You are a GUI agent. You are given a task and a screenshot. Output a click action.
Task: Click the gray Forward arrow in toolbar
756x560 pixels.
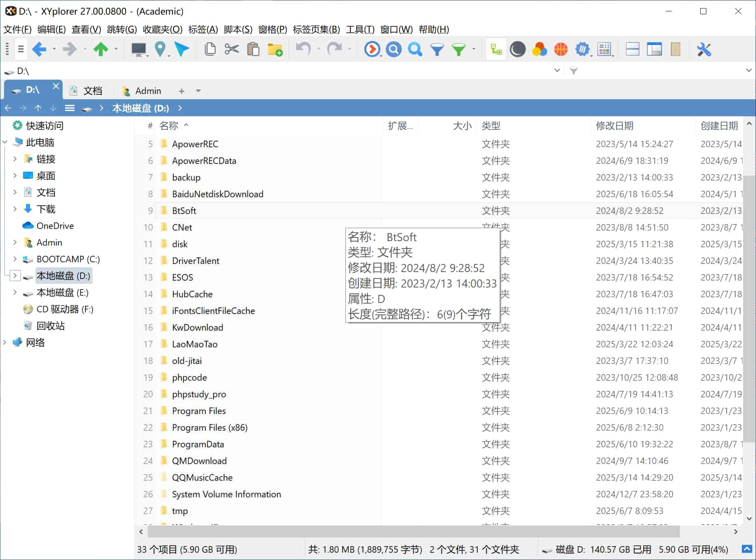(x=70, y=49)
